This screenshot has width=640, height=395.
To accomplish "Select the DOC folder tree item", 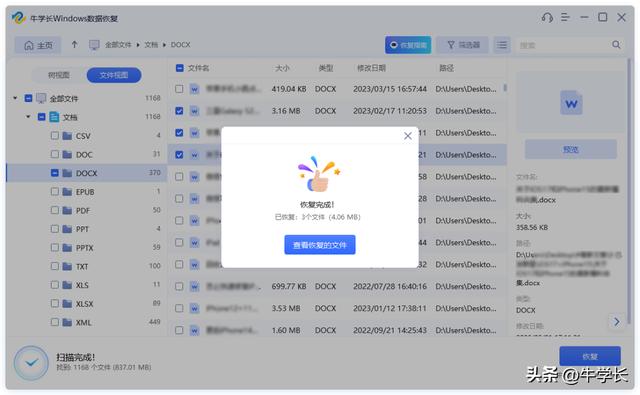I will [87, 154].
